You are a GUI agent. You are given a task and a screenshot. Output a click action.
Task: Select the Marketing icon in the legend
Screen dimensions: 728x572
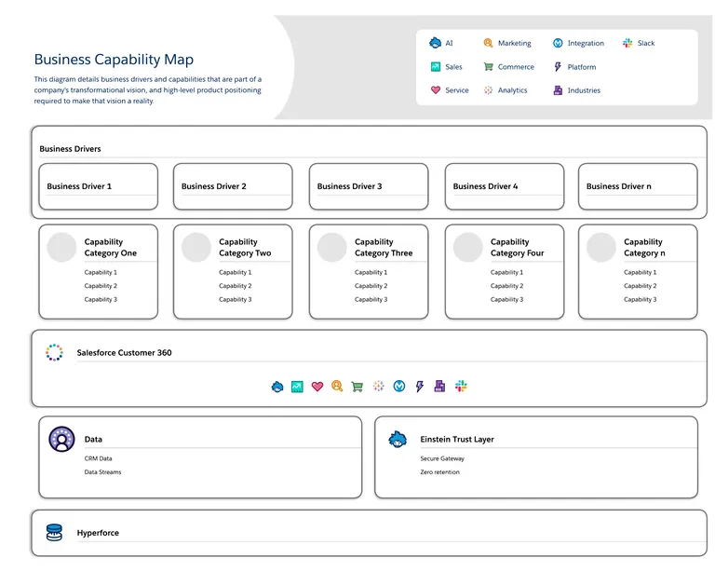pos(489,43)
